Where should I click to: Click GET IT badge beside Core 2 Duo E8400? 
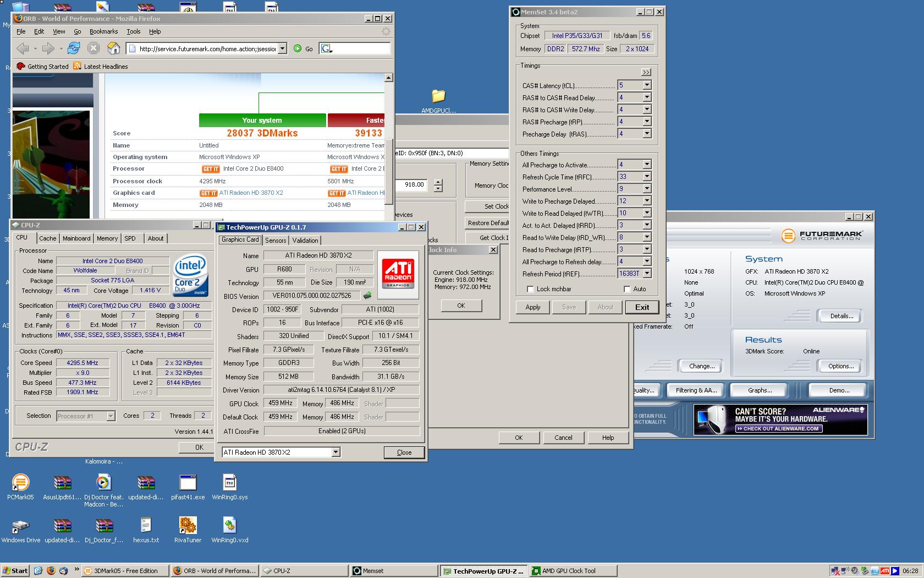pos(211,169)
